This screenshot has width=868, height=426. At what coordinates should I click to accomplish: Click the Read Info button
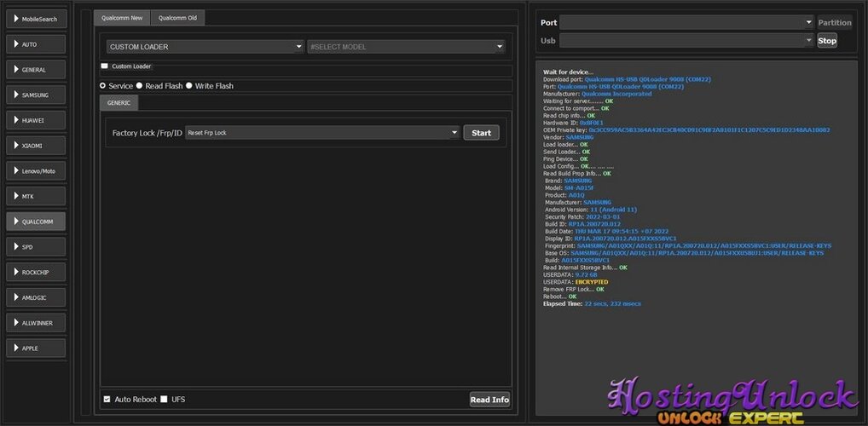489,400
